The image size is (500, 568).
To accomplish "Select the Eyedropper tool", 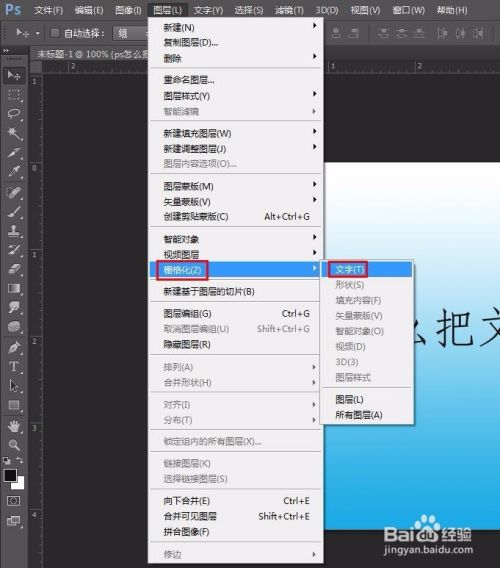I will point(14,172).
